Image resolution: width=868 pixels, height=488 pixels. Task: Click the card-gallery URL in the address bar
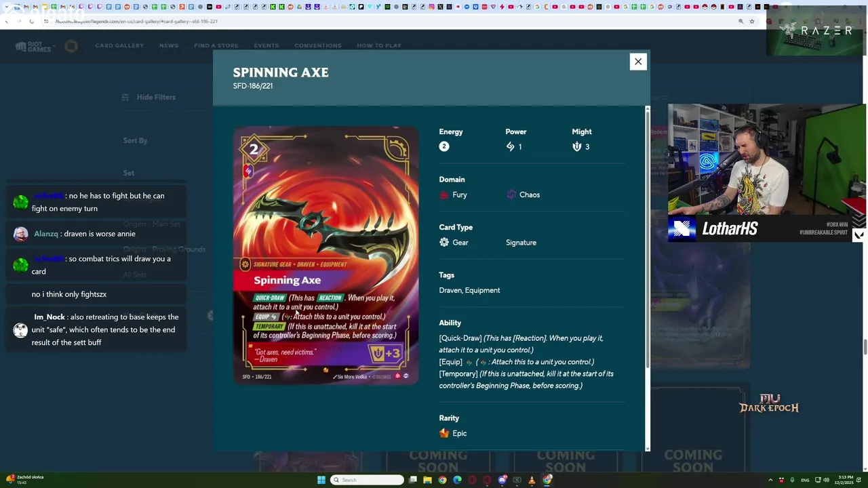click(x=136, y=21)
